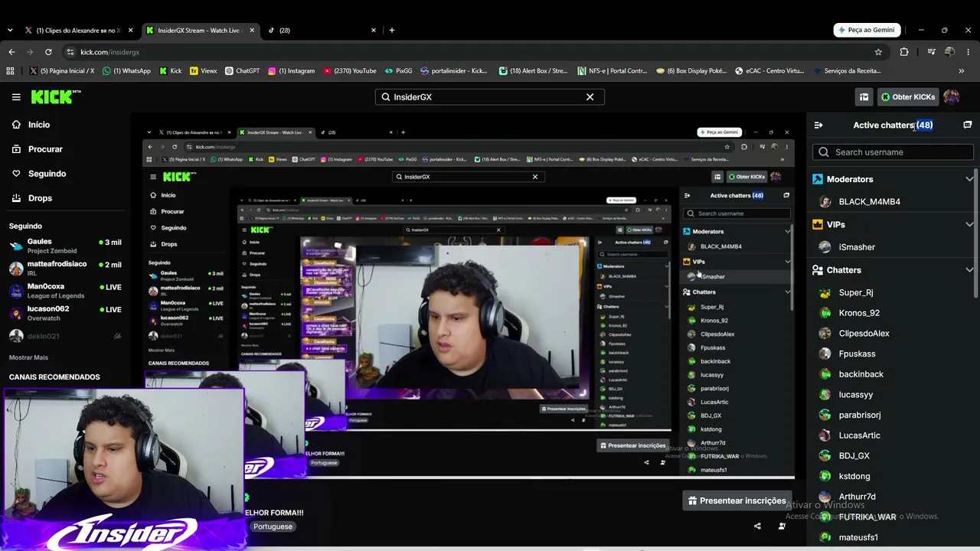The height and width of the screenshot is (551, 980).
Task: Bookmark this page with the star icon
Action: [878, 52]
